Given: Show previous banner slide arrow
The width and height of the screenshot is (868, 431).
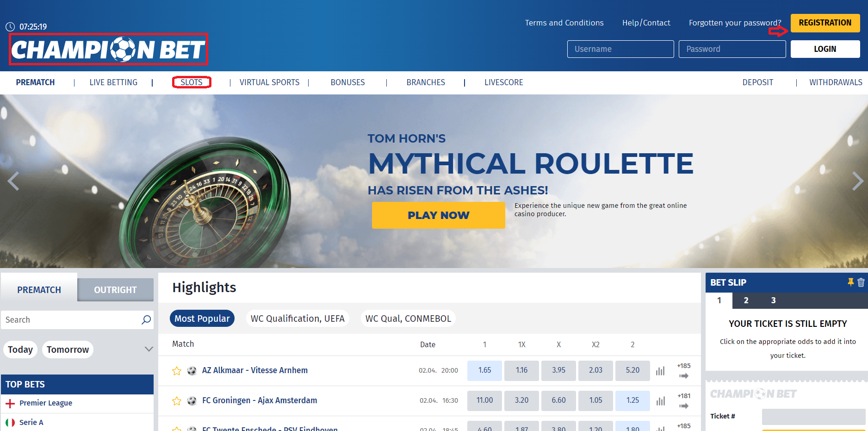Looking at the screenshot, I should coord(13,181).
